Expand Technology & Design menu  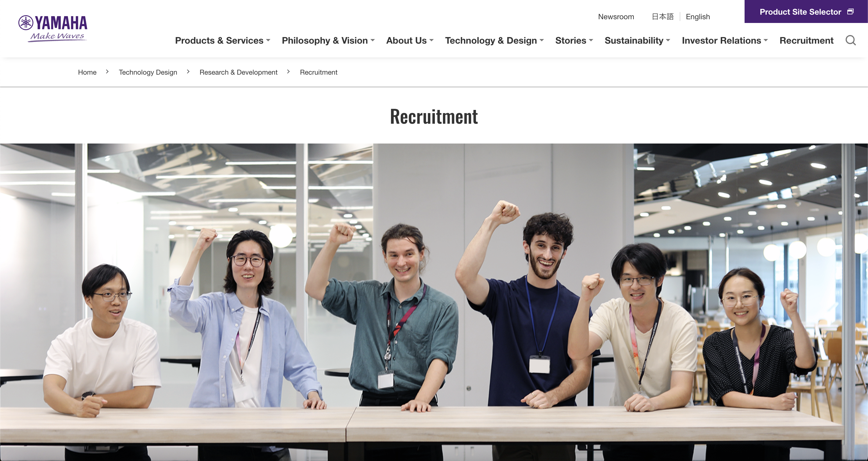click(x=494, y=40)
